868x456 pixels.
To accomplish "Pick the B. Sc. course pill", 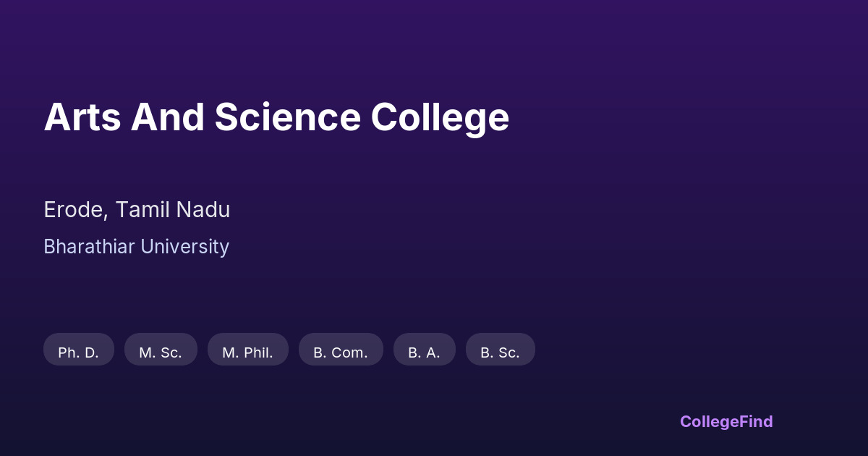I will pos(501,350).
